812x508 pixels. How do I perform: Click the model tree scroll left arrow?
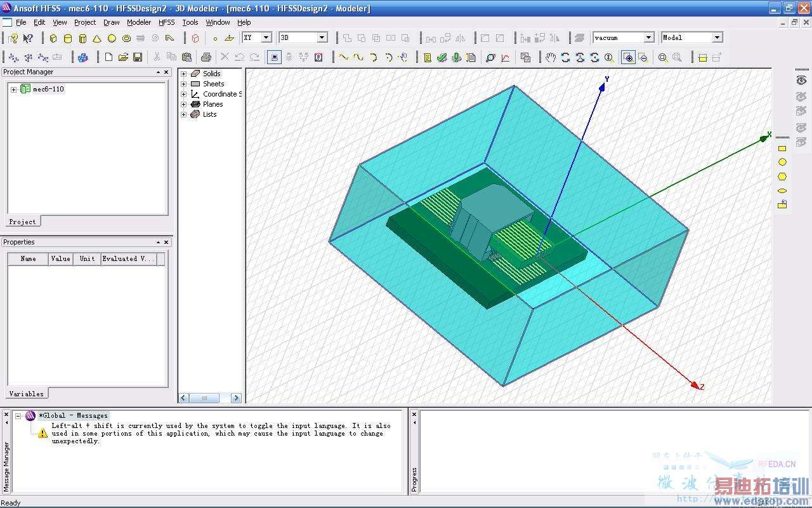coord(184,398)
